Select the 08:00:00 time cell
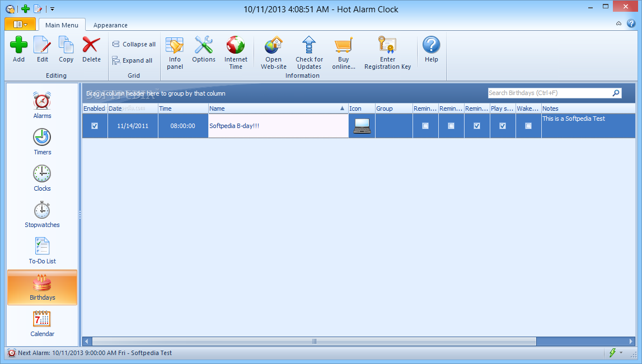642x364 pixels. (x=183, y=126)
